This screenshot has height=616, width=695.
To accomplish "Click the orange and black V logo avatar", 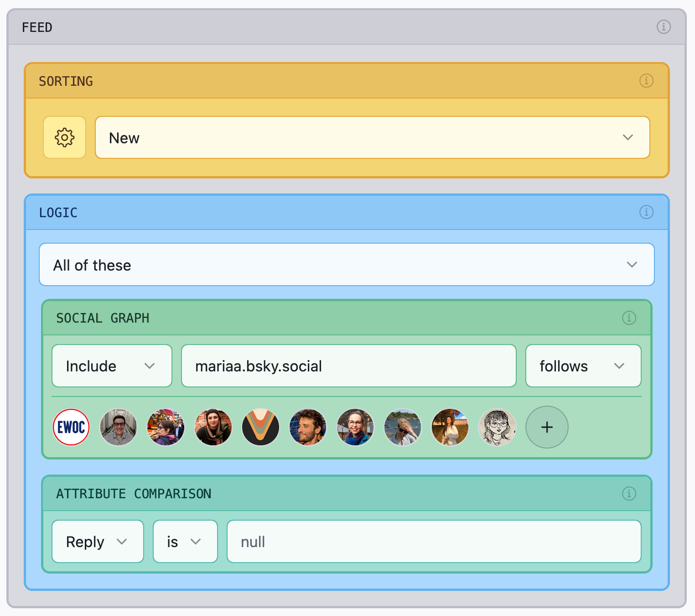I will click(x=260, y=427).
